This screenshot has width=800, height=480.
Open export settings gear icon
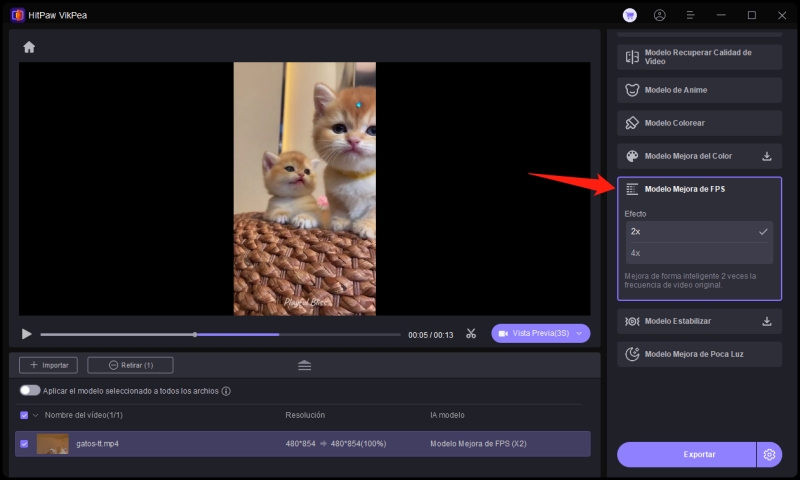coord(769,454)
